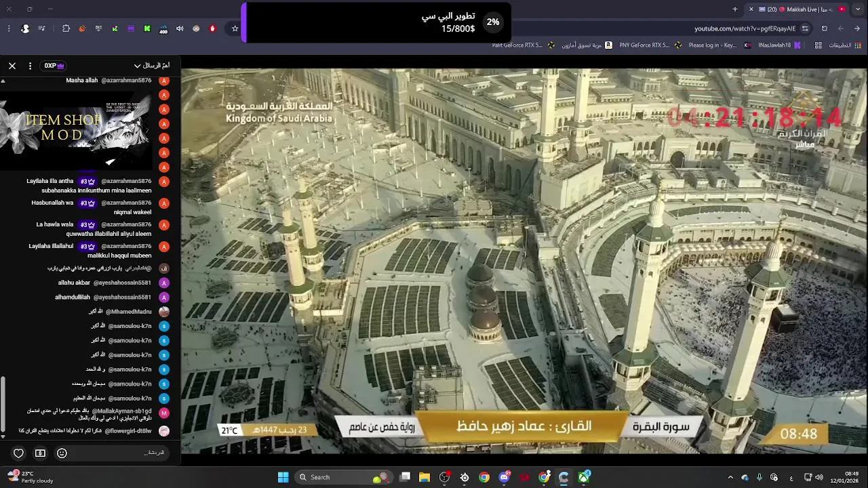868x488 pixels.
Task: Click the speaker volume extension icon
Action: (x=180, y=28)
